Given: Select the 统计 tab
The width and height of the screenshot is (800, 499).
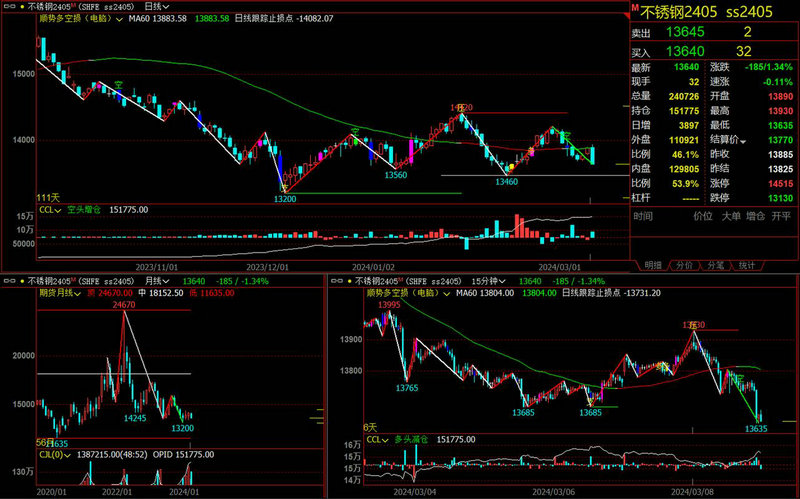Looking at the screenshot, I should 746,266.
